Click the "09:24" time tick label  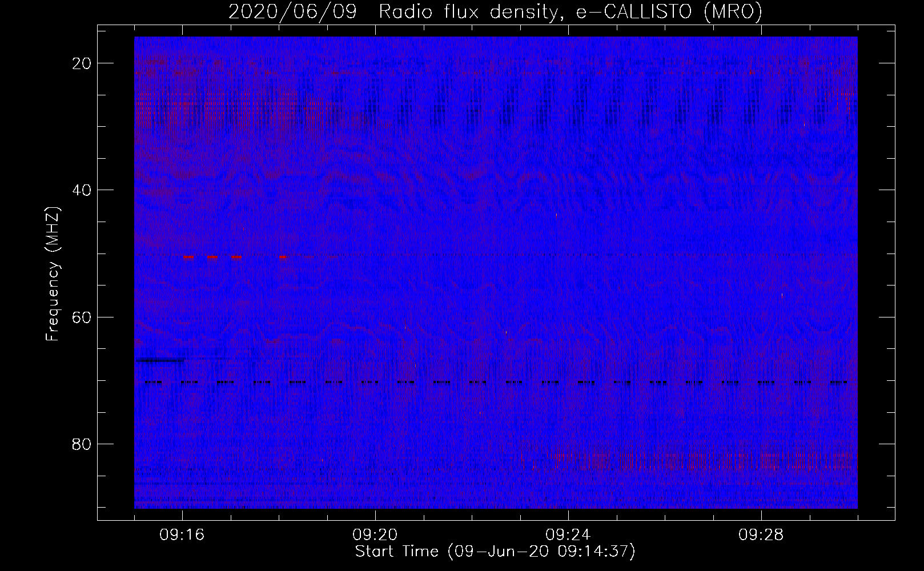(x=568, y=535)
